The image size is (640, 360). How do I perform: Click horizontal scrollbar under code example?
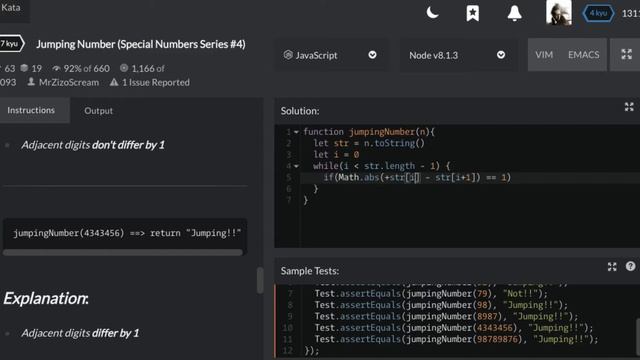pyautogui.click(x=122, y=253)
